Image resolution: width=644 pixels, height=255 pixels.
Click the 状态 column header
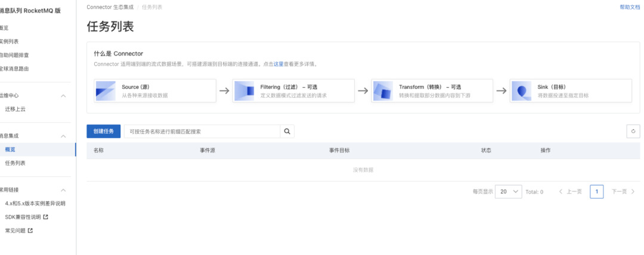487,151
